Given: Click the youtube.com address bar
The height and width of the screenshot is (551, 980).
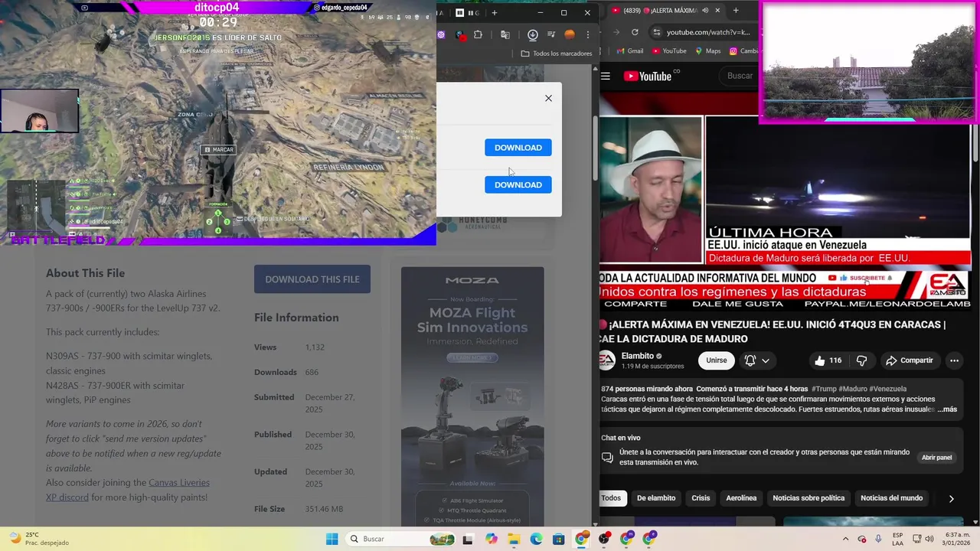Looking at the screenshot, I should click(x=708, y=32).
